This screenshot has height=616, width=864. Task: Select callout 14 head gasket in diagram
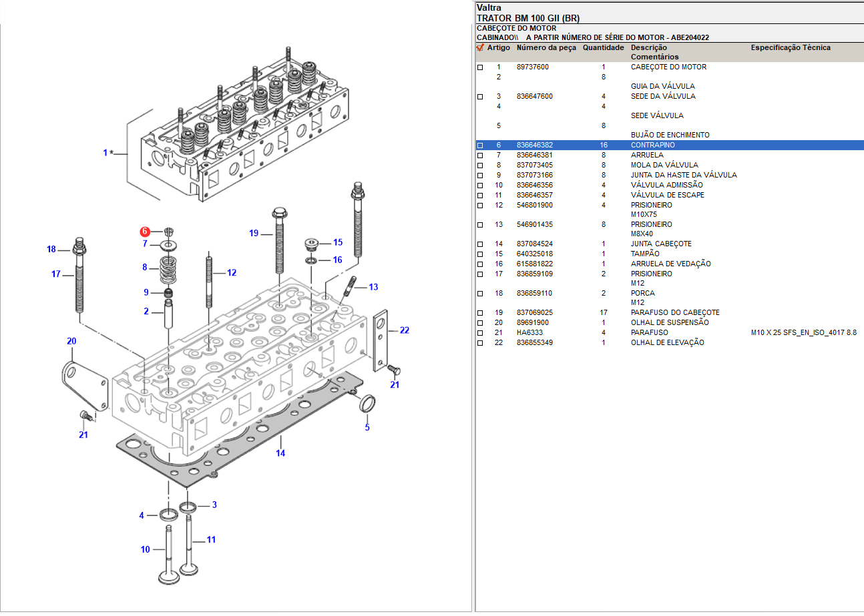[x=280, y=453]
